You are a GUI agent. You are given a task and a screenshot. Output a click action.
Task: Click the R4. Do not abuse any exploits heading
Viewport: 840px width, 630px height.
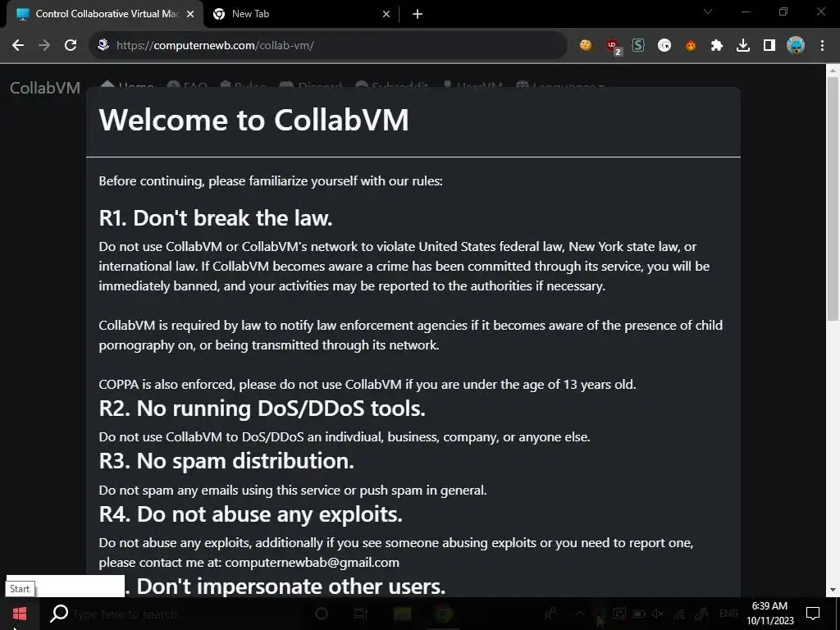[x=251, y=514]
